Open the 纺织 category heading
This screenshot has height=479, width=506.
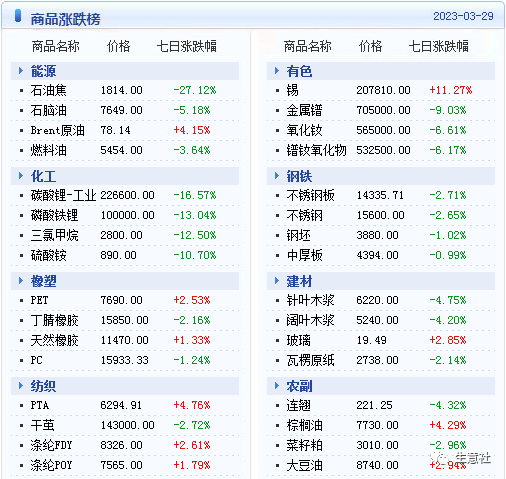(x=43, y=386)
